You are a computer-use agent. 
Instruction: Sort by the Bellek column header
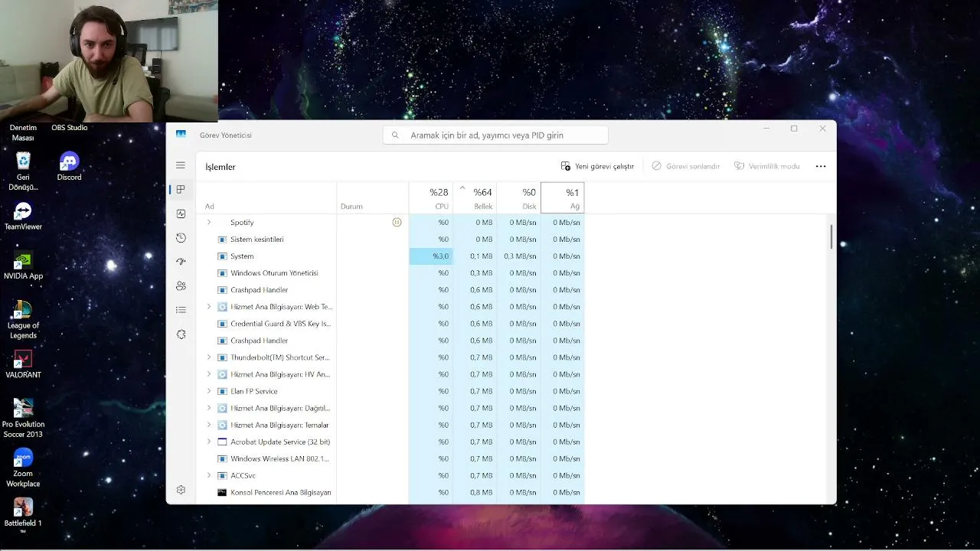point(475,198)
